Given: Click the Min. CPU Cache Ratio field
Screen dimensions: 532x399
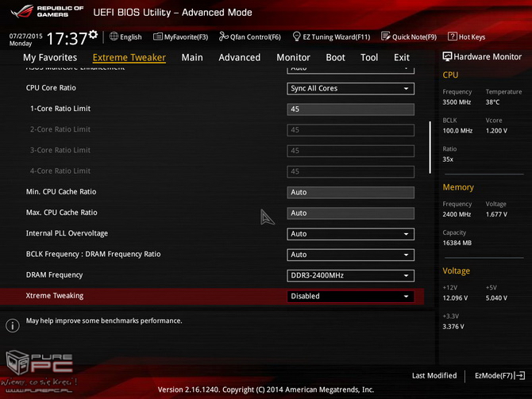Looking at the screenshot, I should point(350,192).
